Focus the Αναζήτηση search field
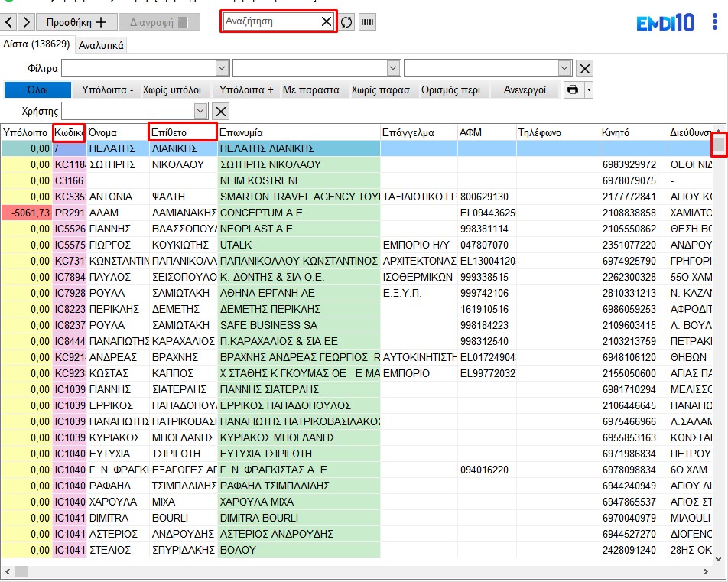Image resolution: width=728 pixels, height=582 pixels. [271, 21]
